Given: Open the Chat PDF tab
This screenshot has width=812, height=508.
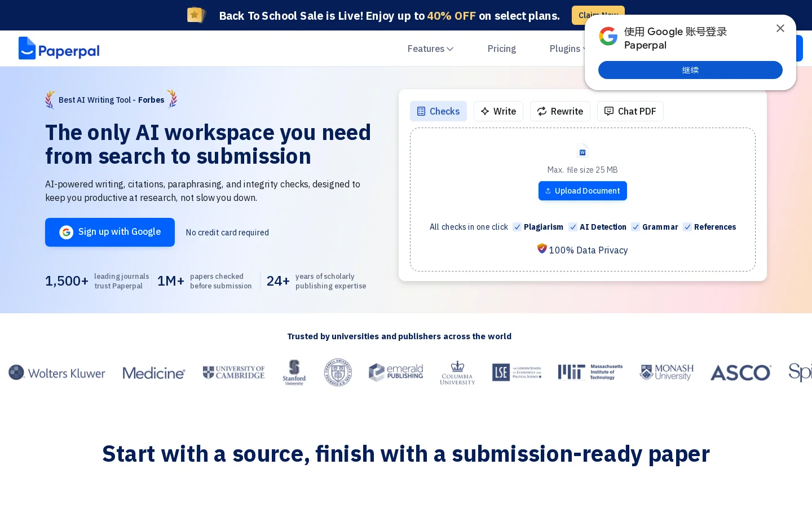Looking at the screenshot, I should point(630,111).
